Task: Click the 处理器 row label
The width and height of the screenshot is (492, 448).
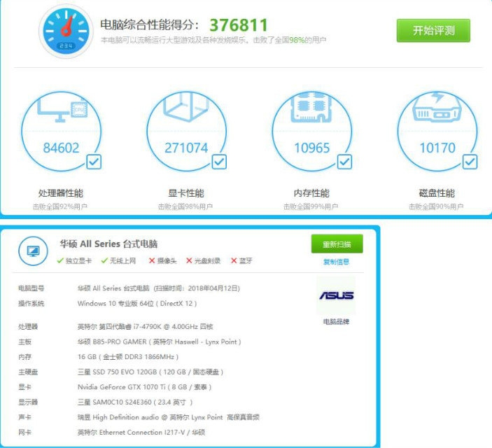Action: click(28, 326)
